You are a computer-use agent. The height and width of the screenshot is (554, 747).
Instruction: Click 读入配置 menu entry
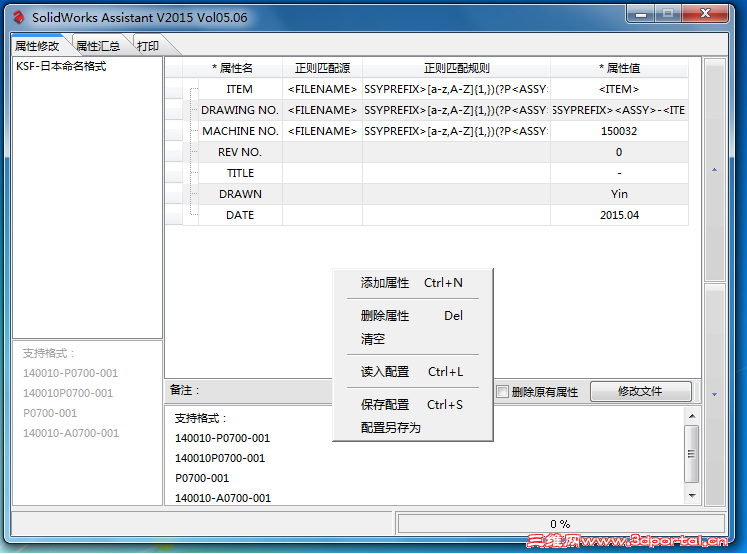(x=412, y=372)
